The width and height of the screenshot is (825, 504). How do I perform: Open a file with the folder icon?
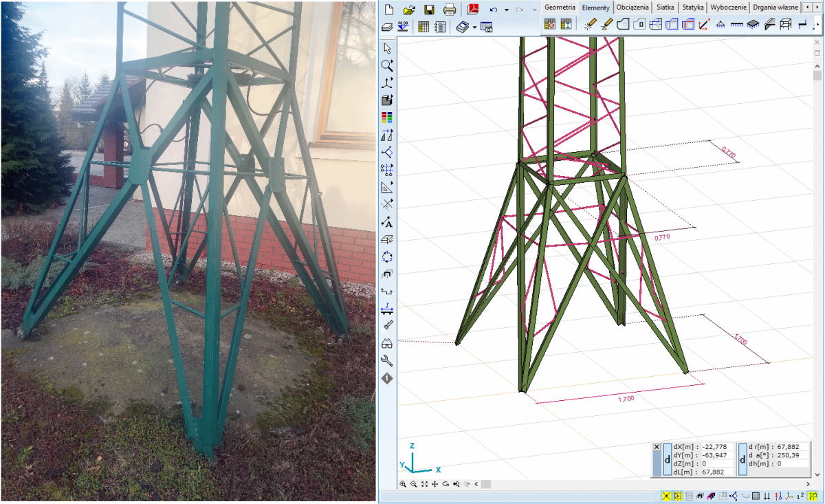coord(409,10)
